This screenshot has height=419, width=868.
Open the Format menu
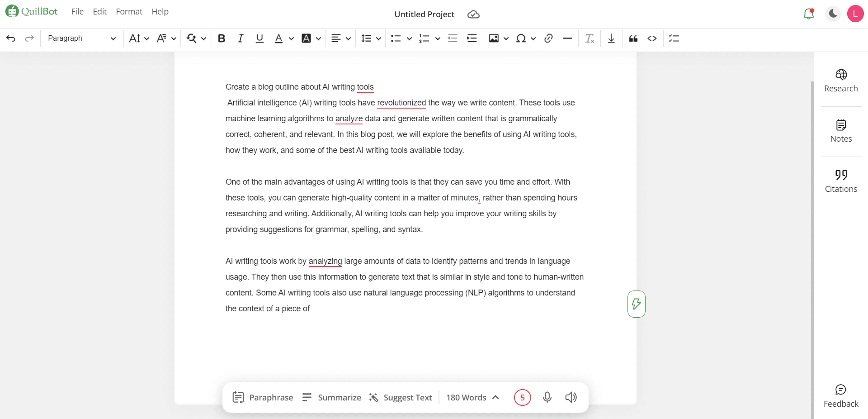(129, 12)
